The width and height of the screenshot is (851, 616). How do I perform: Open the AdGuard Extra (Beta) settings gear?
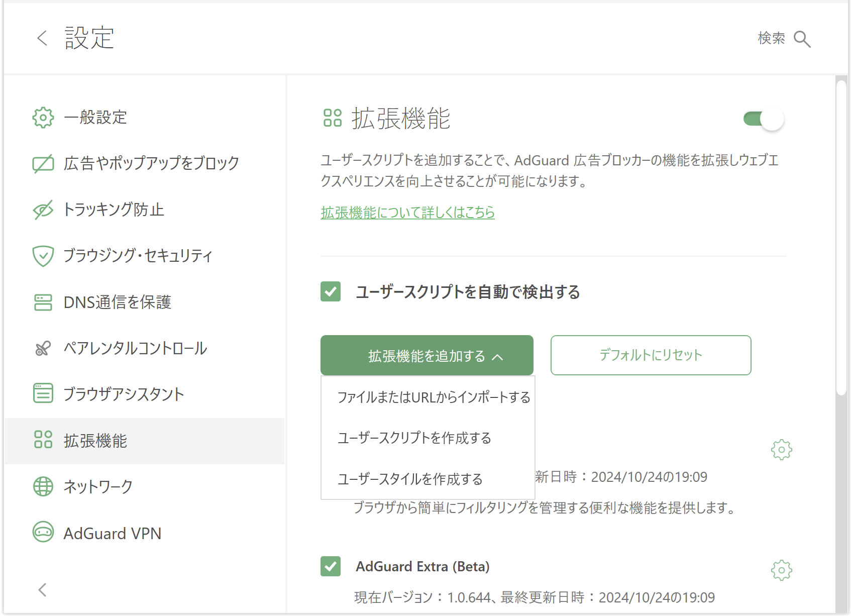(782, 570)
